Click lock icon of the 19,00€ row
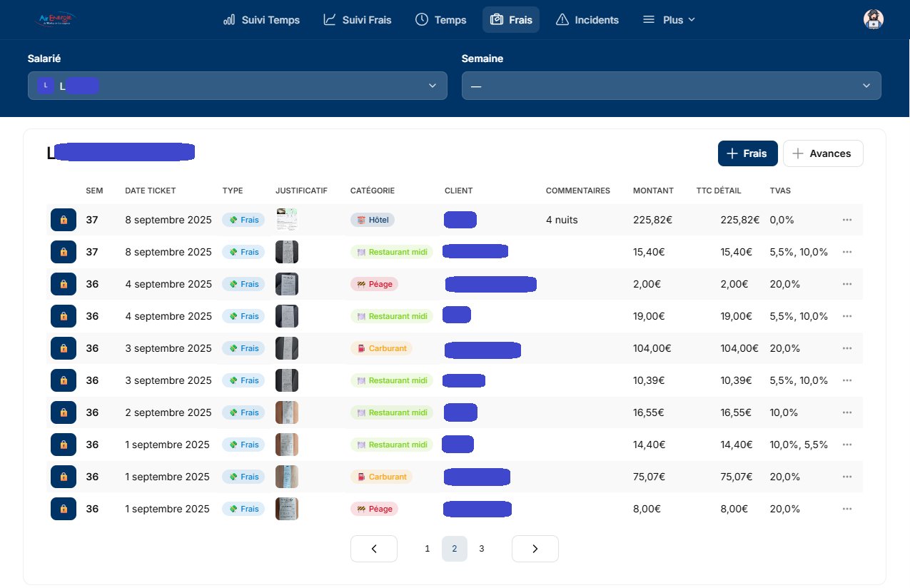Screen dimensions: 910x588 tap(64, 316)
